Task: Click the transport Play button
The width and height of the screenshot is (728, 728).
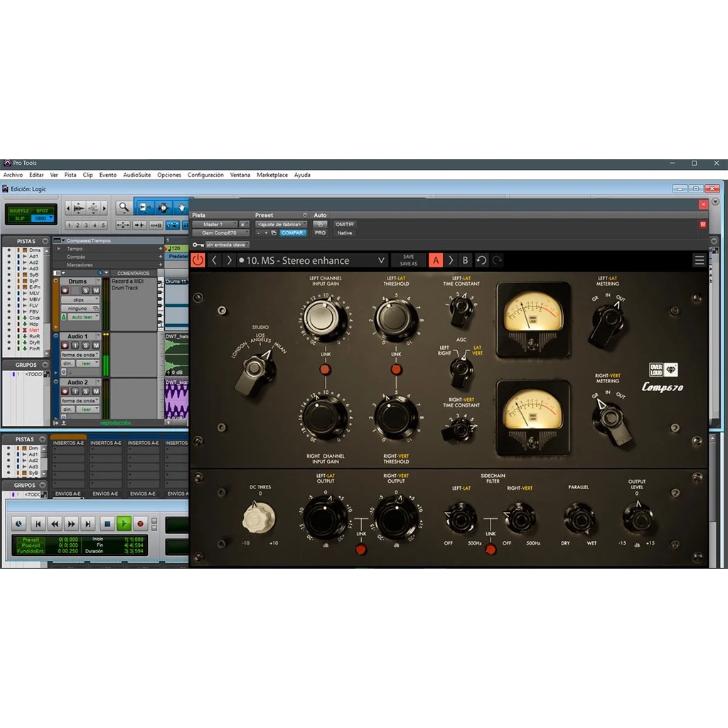Action: [x=124, y=524]
